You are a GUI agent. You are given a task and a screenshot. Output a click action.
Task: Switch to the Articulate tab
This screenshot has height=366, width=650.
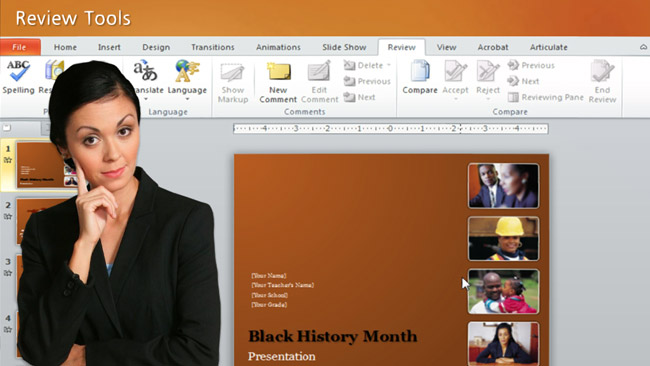548,47
